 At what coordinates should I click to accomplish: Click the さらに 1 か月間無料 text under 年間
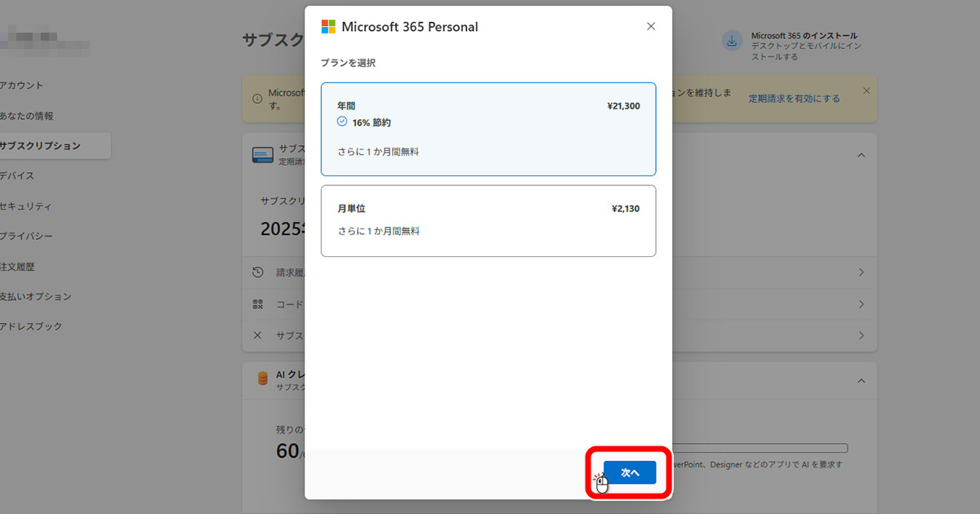pos(378,152)
